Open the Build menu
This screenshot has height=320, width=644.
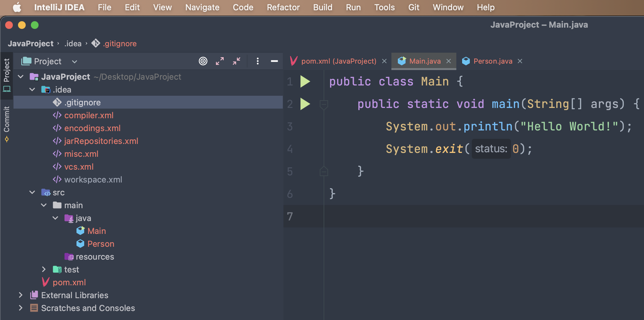[x=323, y=7]
